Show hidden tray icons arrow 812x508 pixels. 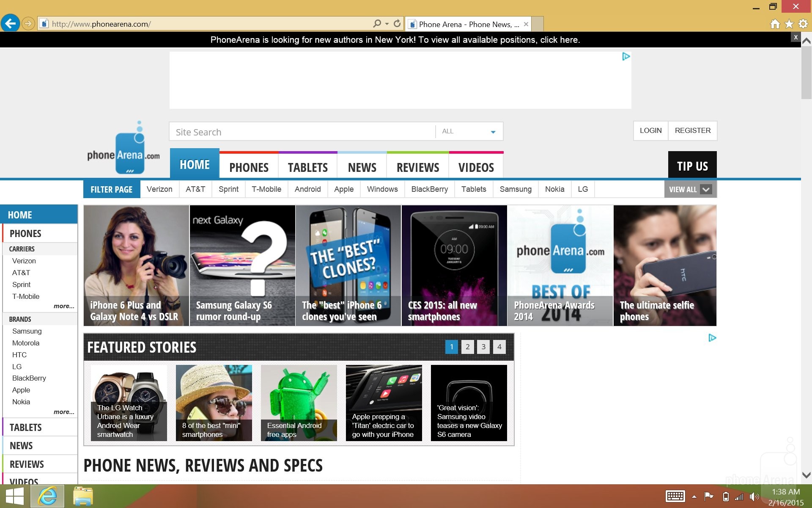point(694,497)
